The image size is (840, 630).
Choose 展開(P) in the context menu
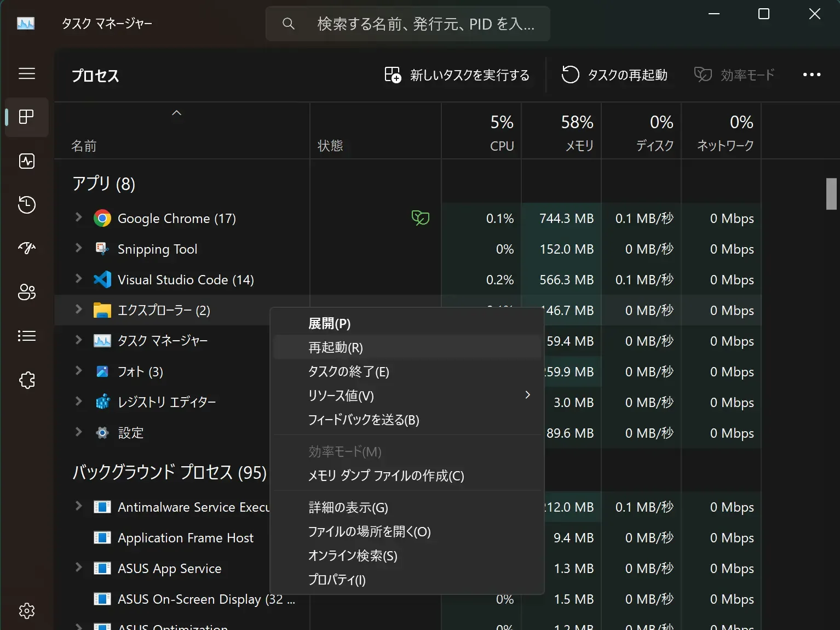click(x=407, y=324)
